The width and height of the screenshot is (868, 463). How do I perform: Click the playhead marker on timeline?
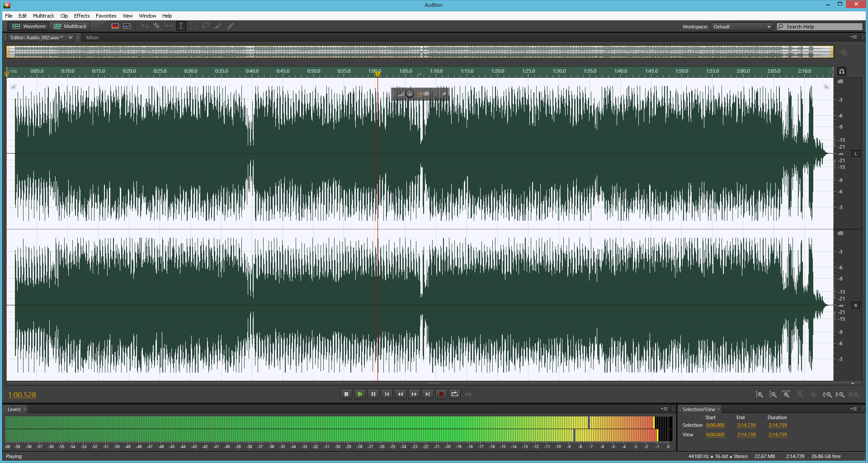click(x=378, y=74)
